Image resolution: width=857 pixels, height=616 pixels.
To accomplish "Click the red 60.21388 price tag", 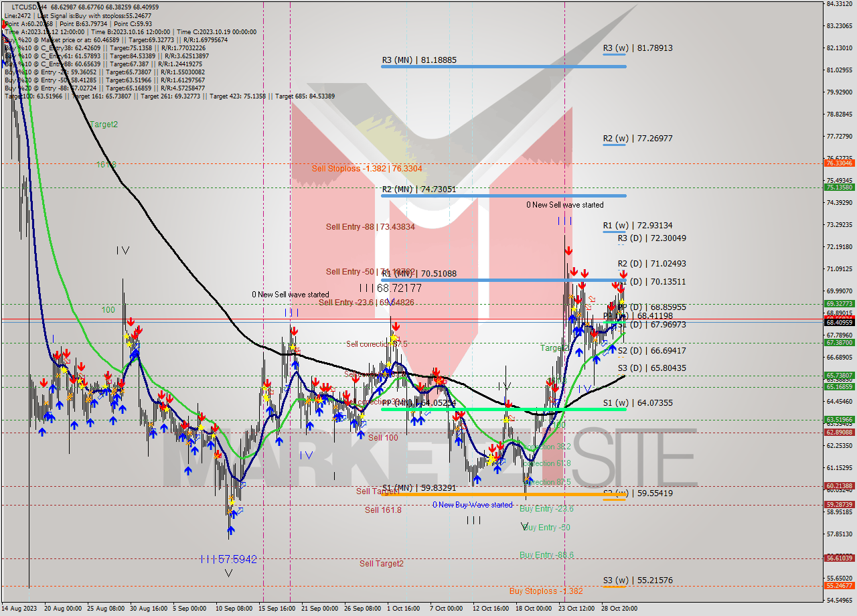I will tap(839, 486).
